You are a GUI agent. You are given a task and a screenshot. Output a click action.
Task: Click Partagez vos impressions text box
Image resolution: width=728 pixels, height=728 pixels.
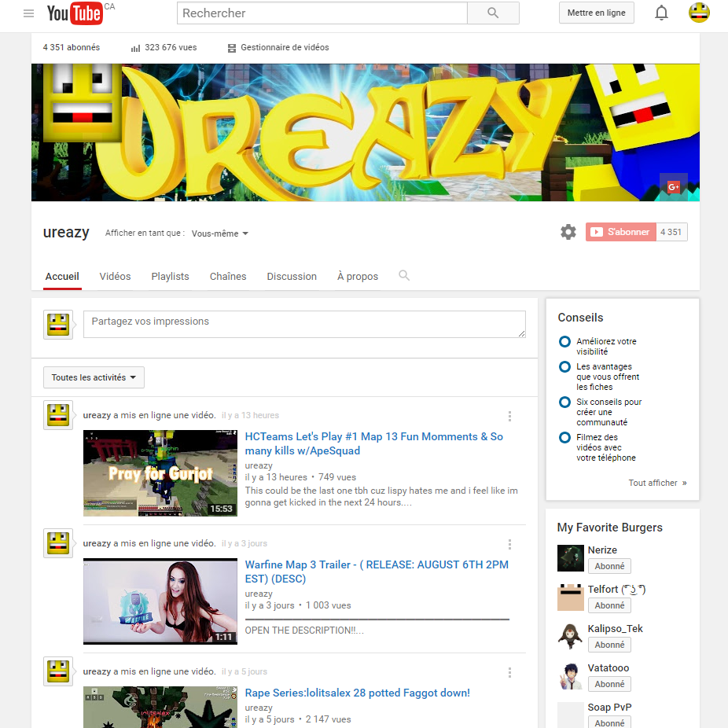coord(304,324)
